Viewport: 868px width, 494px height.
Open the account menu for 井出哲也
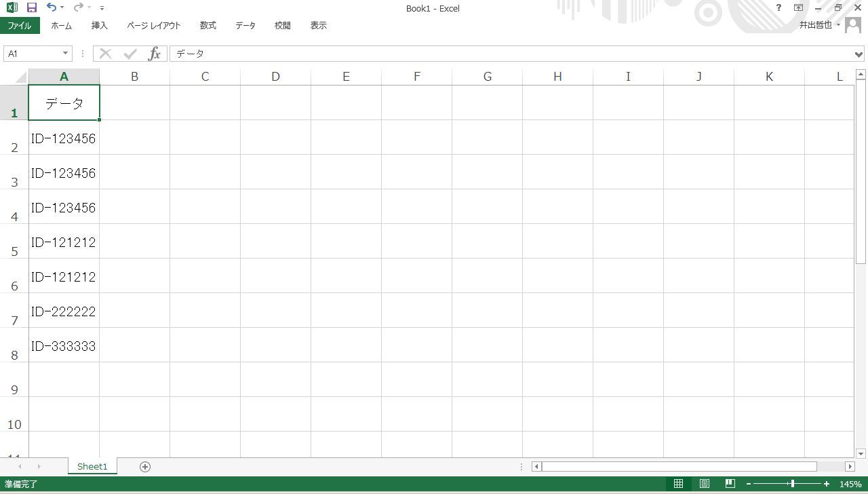pyautogui.click(x=819, y=24)
